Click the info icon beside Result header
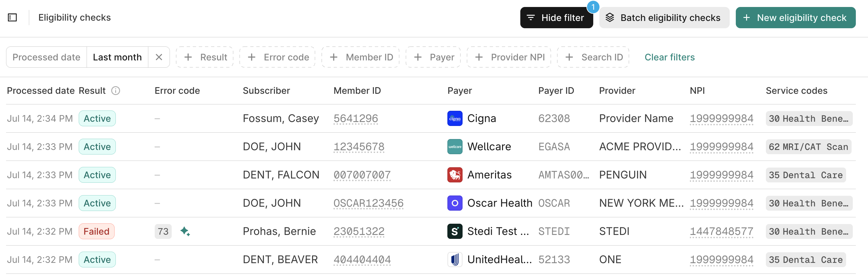The width and height of the screenshot is (868, 275). click(x=115, y=90)
